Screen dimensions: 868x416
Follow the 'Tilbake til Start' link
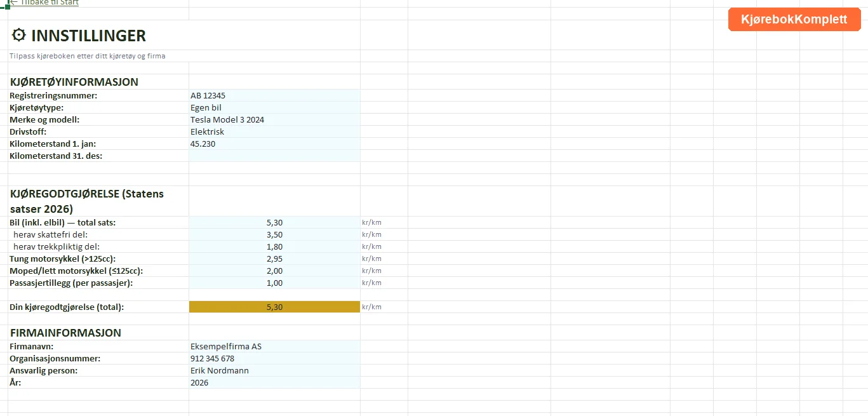(44, 3)
